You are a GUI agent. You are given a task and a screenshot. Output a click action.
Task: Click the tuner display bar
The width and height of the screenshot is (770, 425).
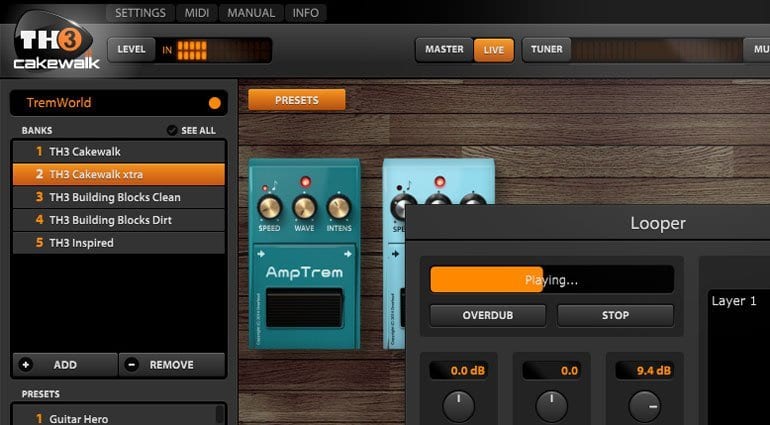[657, 50]
